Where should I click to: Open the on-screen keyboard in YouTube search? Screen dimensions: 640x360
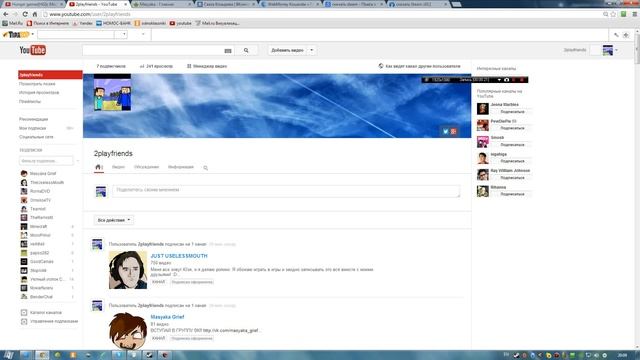click(x=228, y=51)
